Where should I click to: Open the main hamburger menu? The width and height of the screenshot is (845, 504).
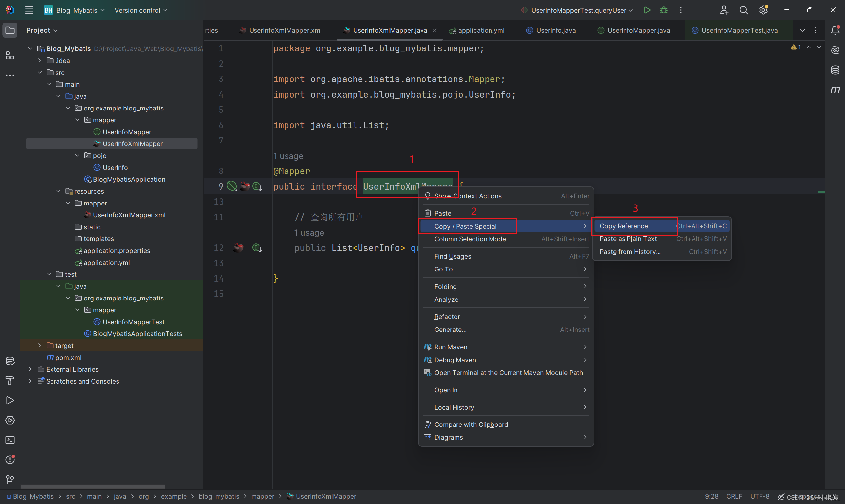(29, 10)
